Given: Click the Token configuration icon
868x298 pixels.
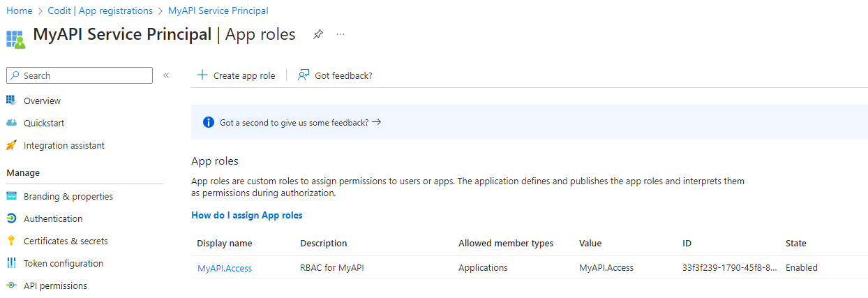Looking at the screenshot, I should 11,263.
